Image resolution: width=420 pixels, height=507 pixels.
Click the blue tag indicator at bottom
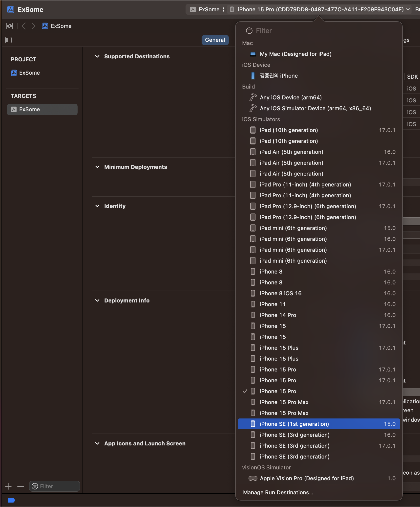coord(11,500)
